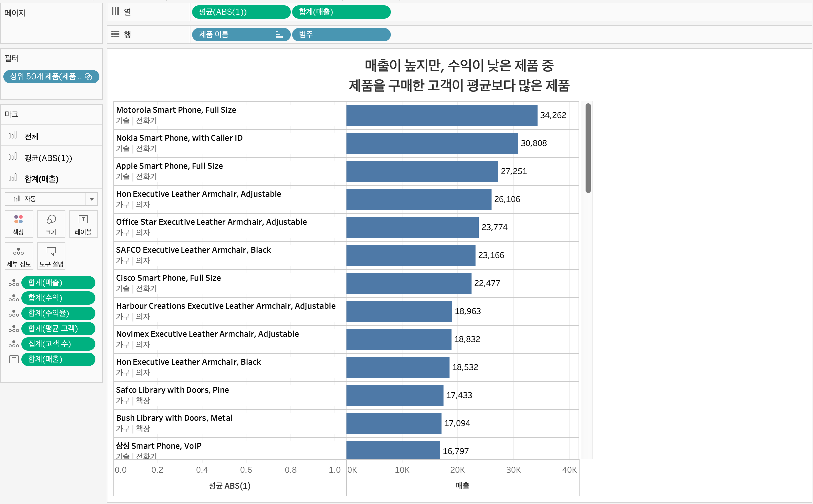Image resolution: width=813 pixels, height=504 pixels.
Task: Click detail icon left of 합계(수익율) pill
Action: [x=14, y=313]
